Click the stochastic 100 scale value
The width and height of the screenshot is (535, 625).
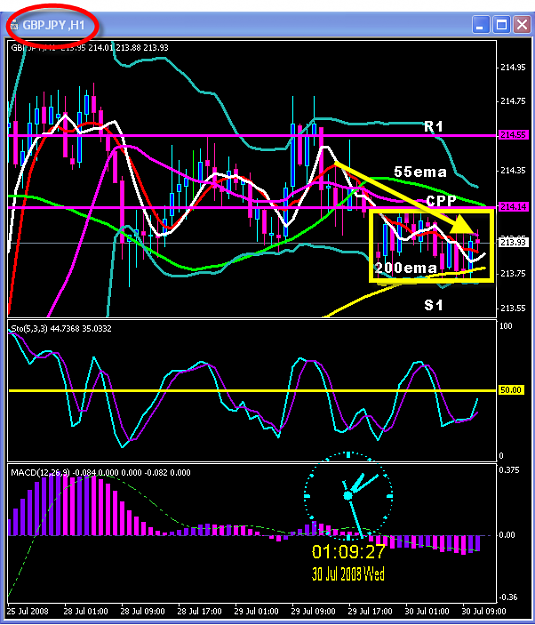point(506,326)
